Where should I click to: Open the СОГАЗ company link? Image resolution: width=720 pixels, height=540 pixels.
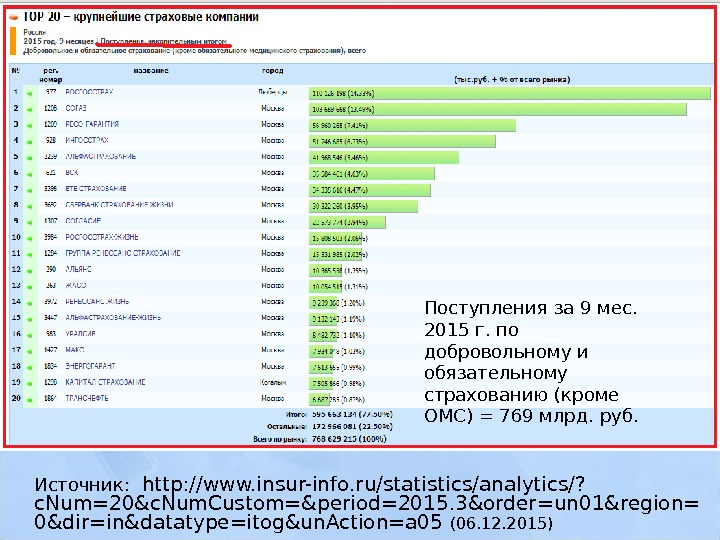[76, 108]
